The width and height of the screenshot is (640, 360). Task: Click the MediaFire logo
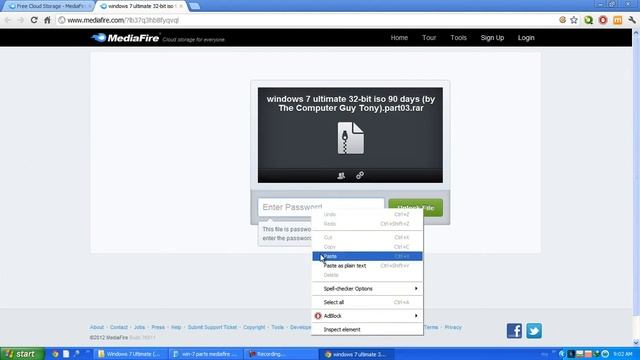[125, 38]
